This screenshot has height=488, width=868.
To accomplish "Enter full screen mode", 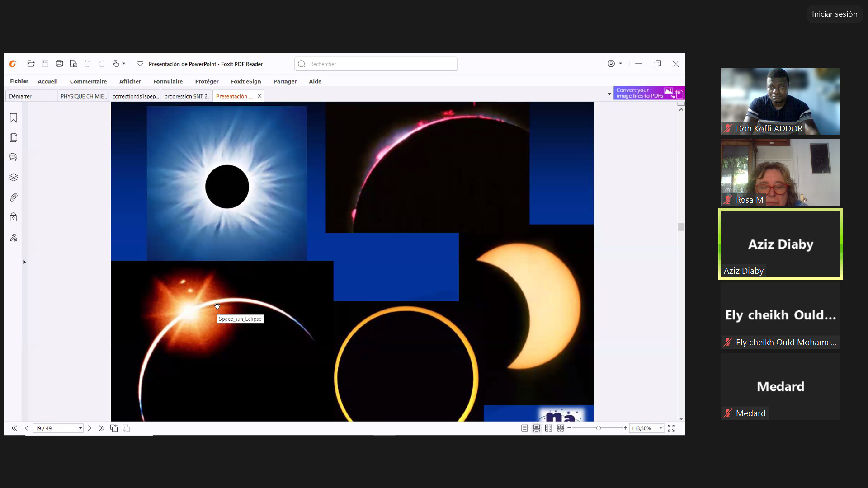I will (x=671, y=428).
